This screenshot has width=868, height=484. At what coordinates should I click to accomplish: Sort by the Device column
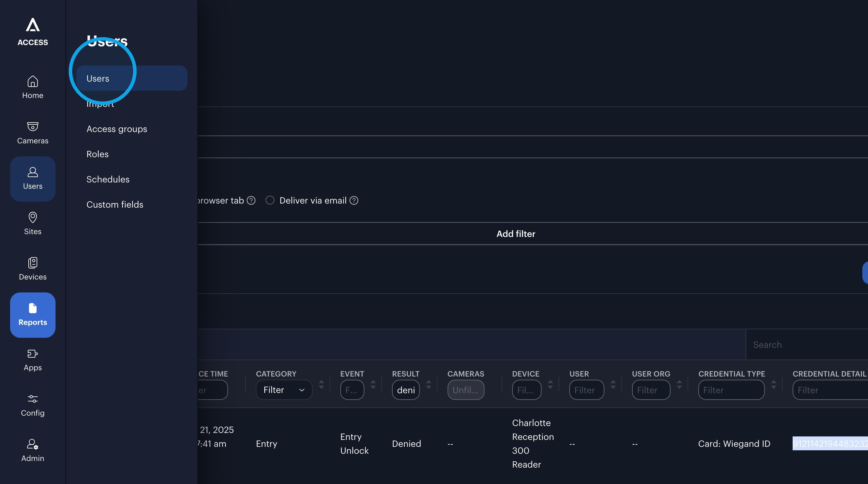click(550, 385)
